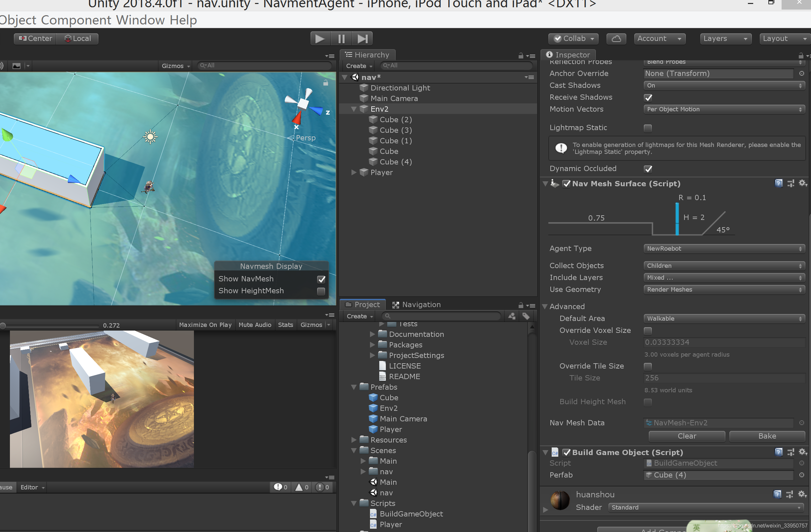This screenshot has height=532, width=811.
Task: Toggle Show HeightMesh checkbox in display
Action: tap(321, 290)
